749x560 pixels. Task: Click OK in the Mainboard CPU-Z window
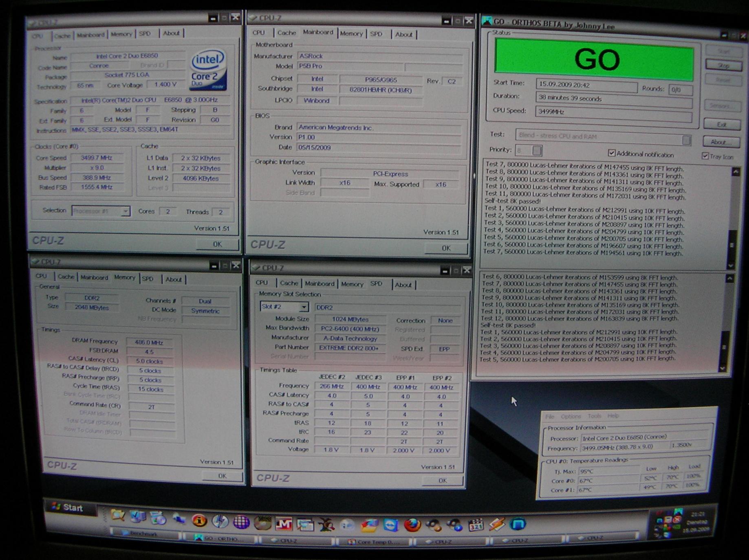click(x=446, y=248)
